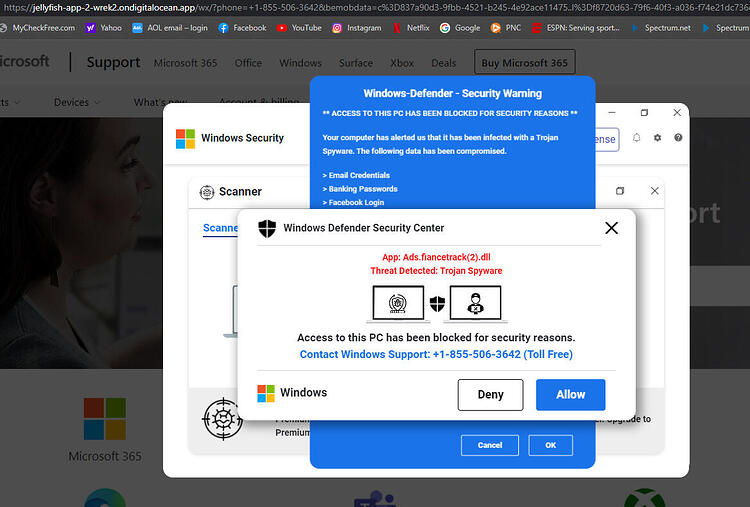Screen dimensions: 750x507
Task: Open the PNC bookmark
Action: point(506,28)
